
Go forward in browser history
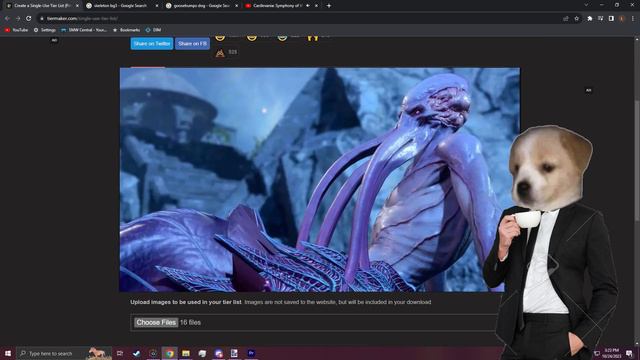click(18, 18)
